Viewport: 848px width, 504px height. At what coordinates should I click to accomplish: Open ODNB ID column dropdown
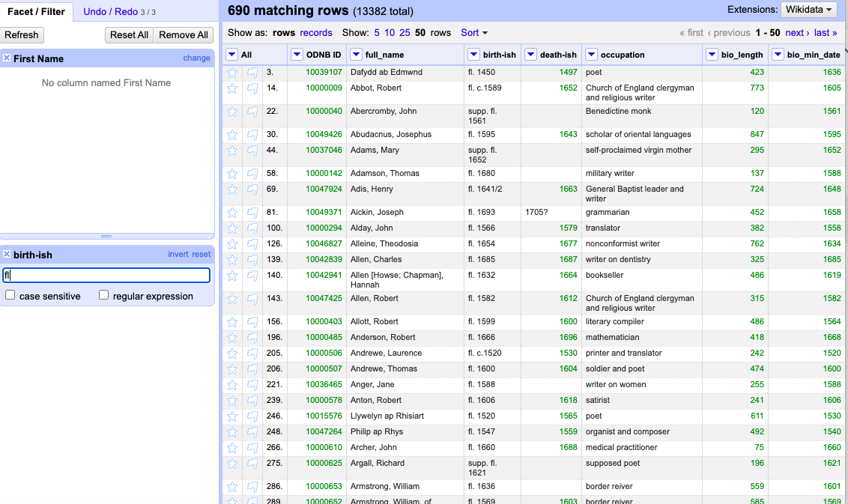[297, 55]
